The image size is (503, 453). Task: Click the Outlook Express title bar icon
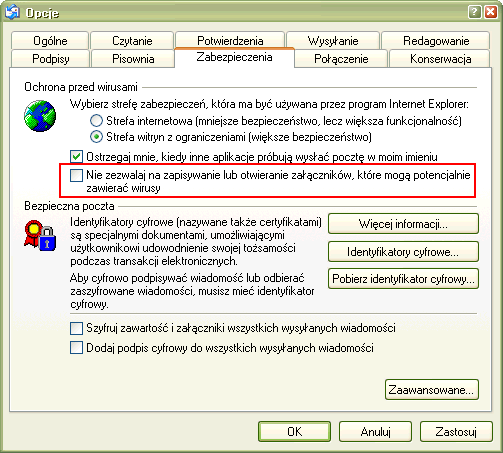pyautogui.click(x=12, y=12)
